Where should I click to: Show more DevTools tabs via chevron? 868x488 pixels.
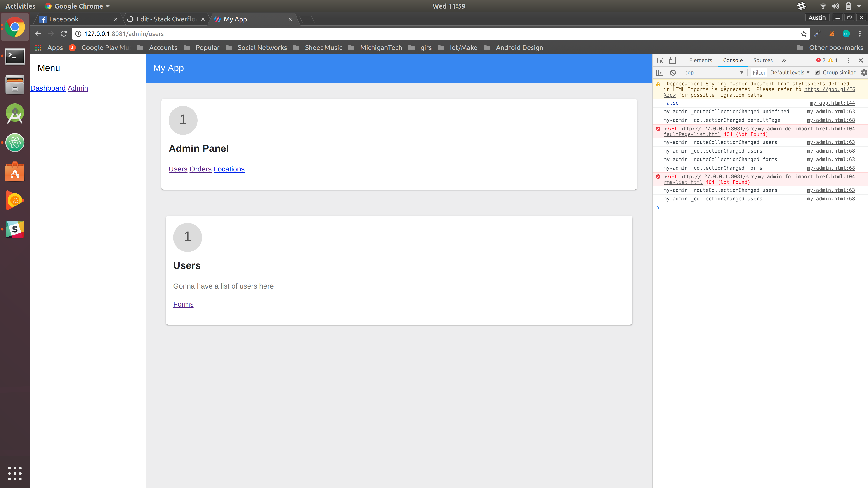pyautogui.click(x=784, y=60)
